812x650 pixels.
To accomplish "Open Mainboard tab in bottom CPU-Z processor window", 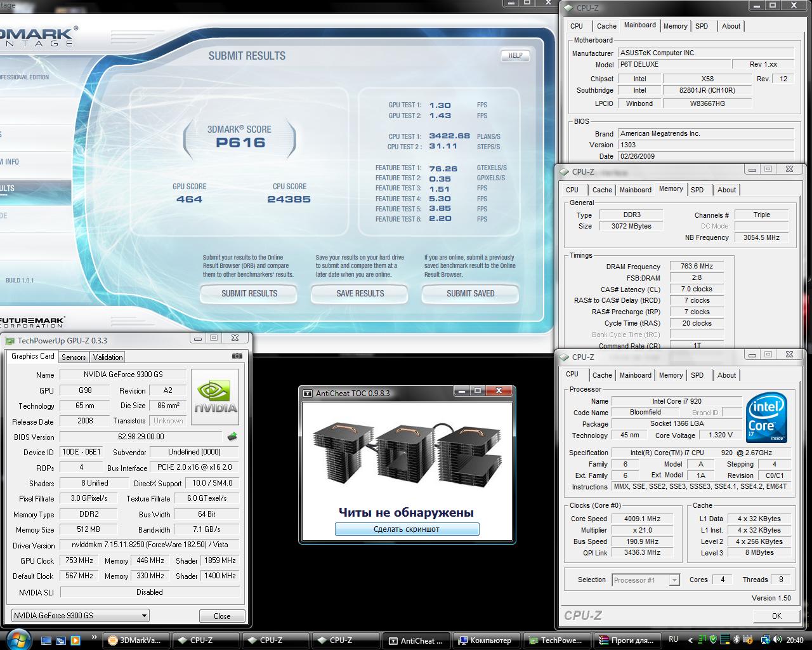I will click(636, 375).
